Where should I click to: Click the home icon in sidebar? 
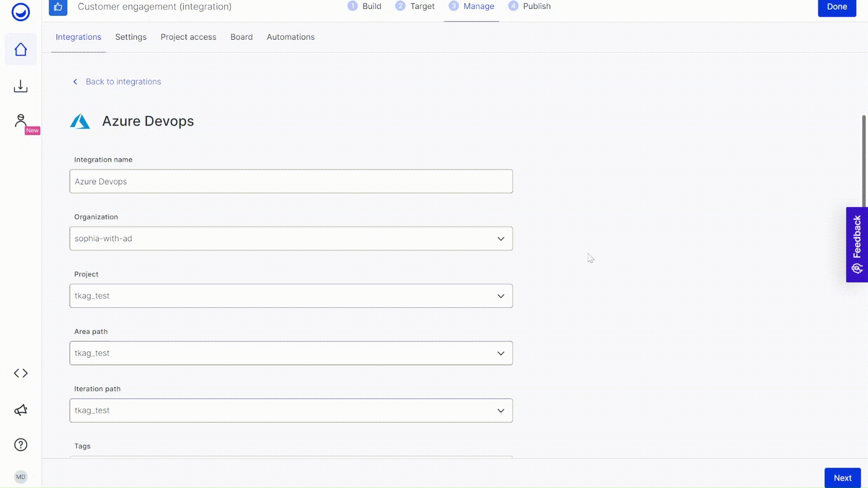click(x=20, y=49)
